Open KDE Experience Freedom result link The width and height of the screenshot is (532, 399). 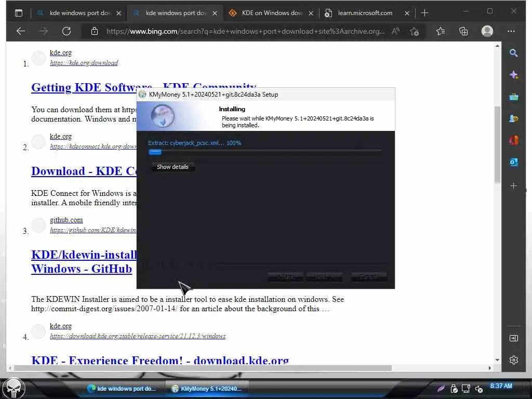click(160, 360)
